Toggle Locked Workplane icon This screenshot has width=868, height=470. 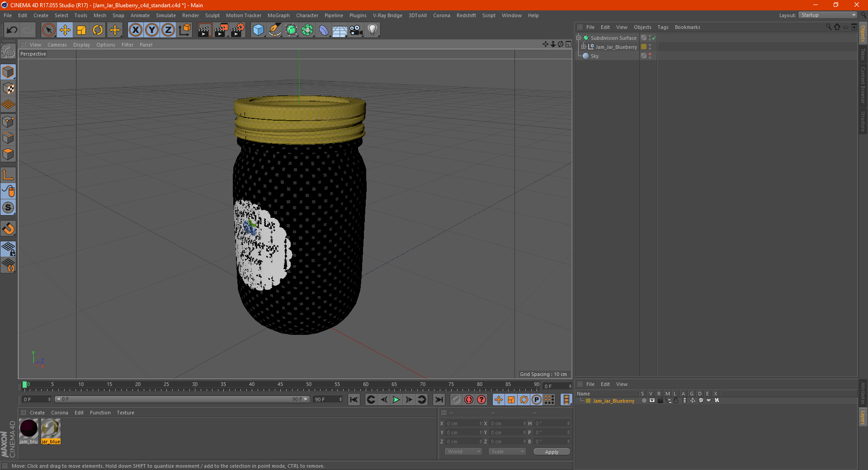(8, 249)
